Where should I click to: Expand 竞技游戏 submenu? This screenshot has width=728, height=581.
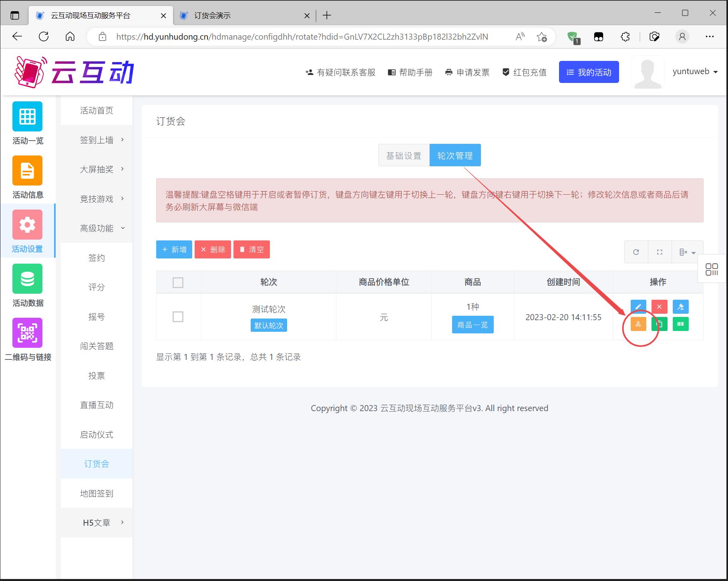pos(97,199)
